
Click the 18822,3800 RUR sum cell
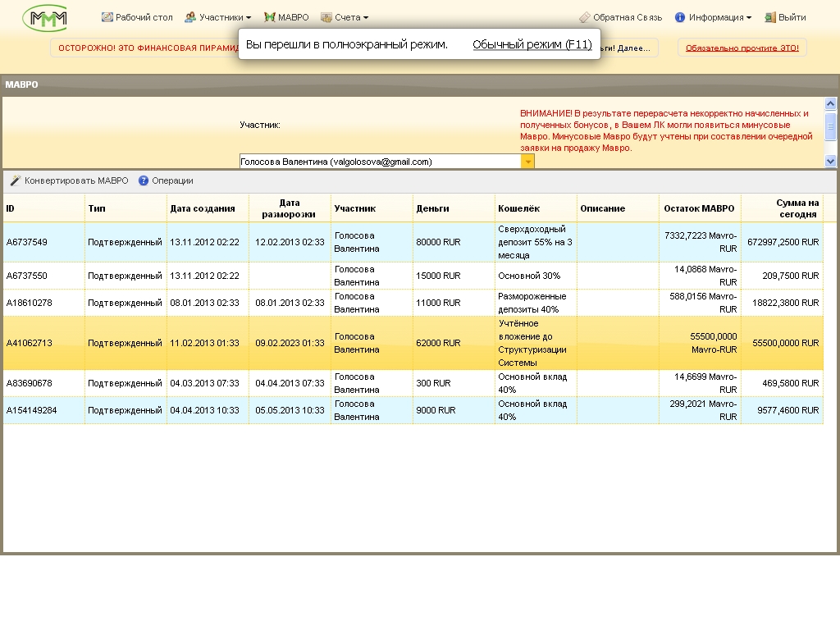[x=782, y=303]
